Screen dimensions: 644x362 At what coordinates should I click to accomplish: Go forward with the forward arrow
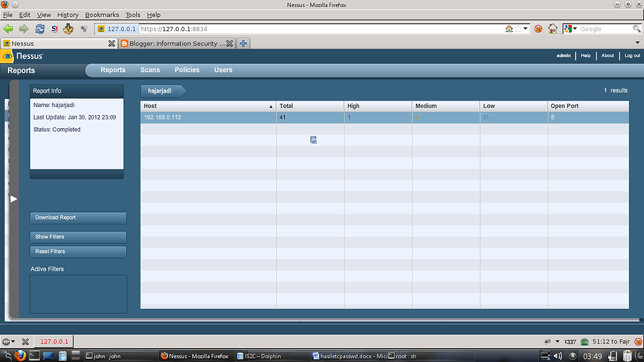[x=24, y=29]
